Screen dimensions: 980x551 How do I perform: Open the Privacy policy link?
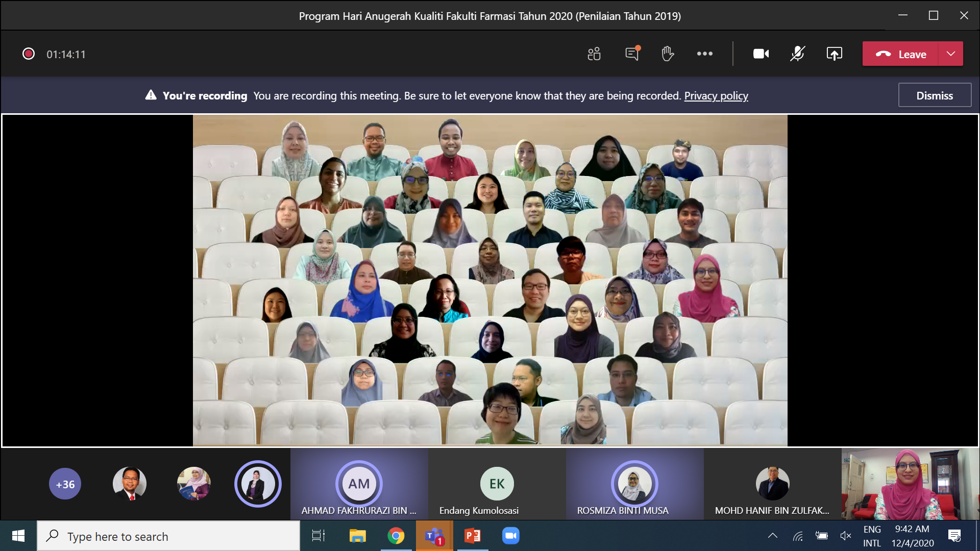pos(716,96)
